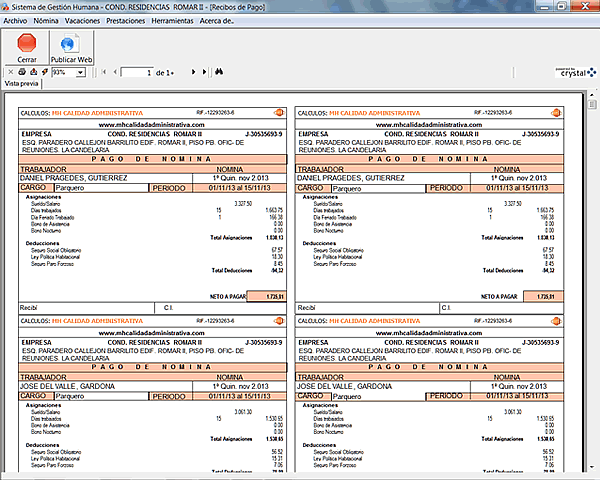
Task: Click the print report icon
Action: [22, 73]
